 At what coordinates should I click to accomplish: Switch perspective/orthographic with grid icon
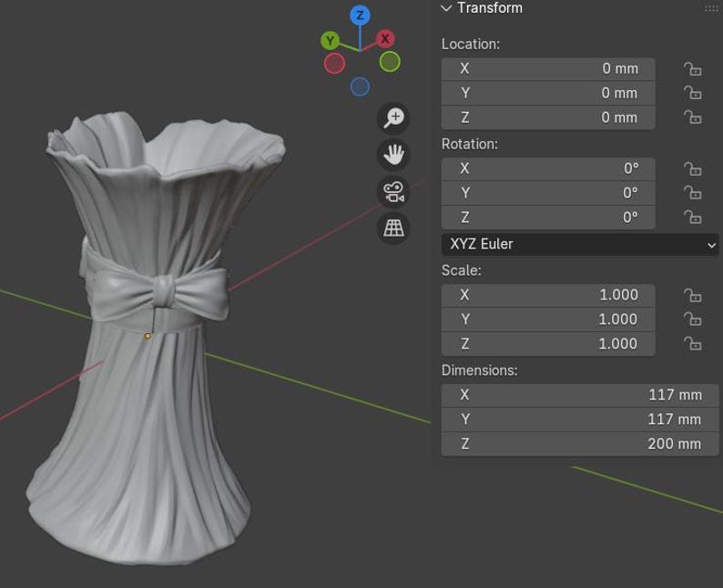pyautogui.click(x=393, y=228)
